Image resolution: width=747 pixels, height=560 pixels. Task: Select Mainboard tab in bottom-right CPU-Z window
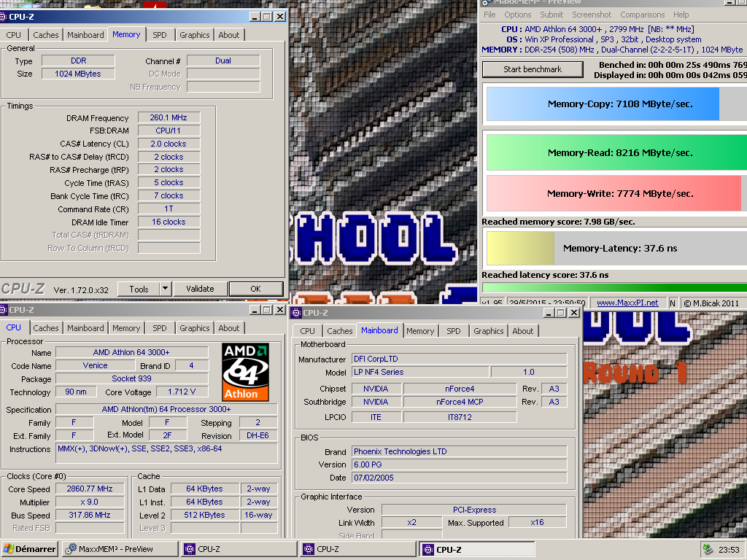click(379, 330)
